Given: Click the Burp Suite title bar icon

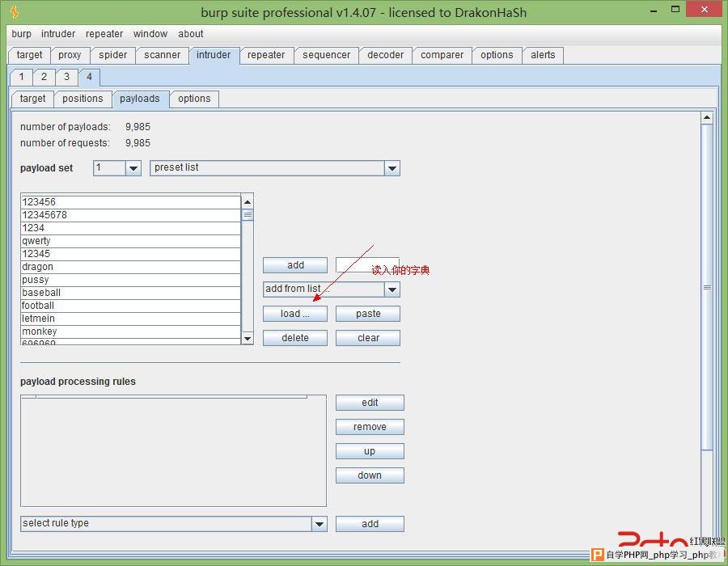Looking at the screenshot, I should pyautogui.click(x=15, y=11).
